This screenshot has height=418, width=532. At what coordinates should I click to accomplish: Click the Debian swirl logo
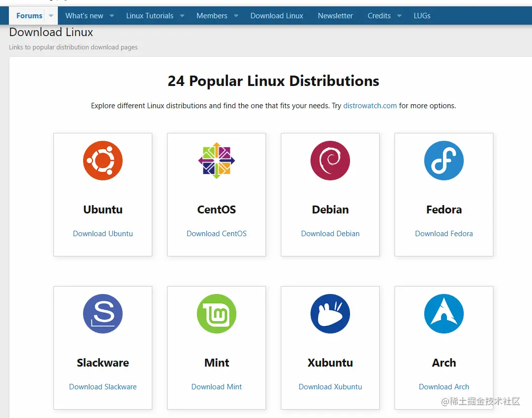point(330,161)
